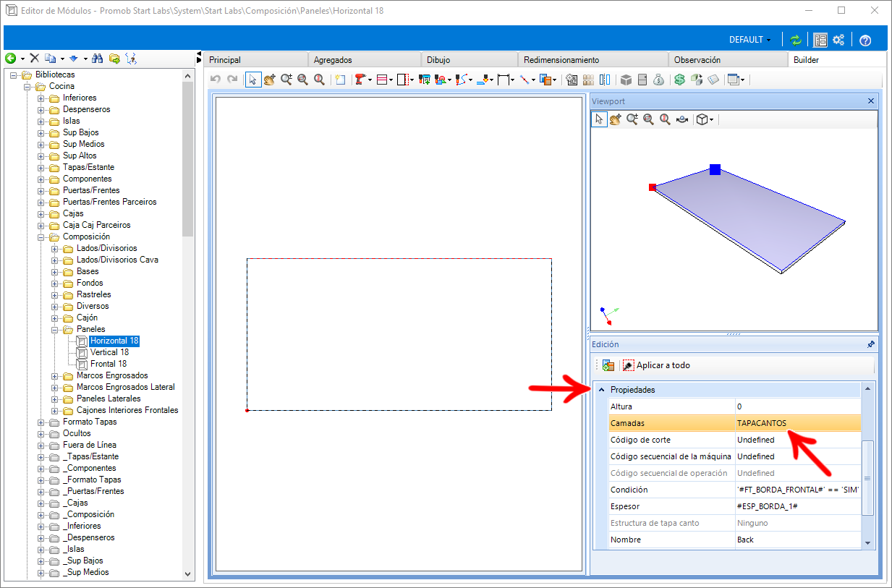
Task: Click the green refresh arrows icon
Action: click(796, 40)
